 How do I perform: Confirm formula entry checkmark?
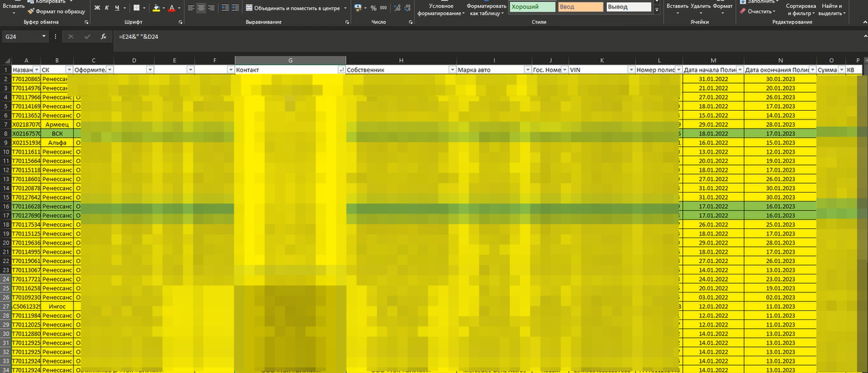click(x=87, y=36)
